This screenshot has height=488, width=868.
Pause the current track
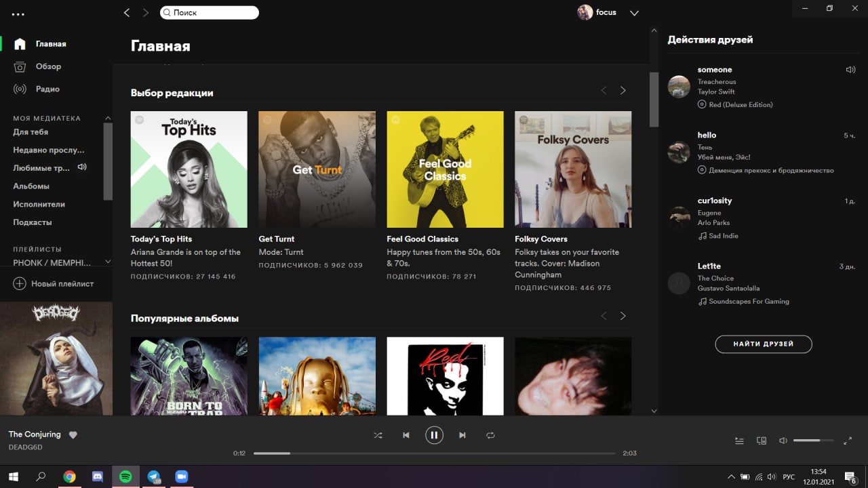tap(434, 435)
